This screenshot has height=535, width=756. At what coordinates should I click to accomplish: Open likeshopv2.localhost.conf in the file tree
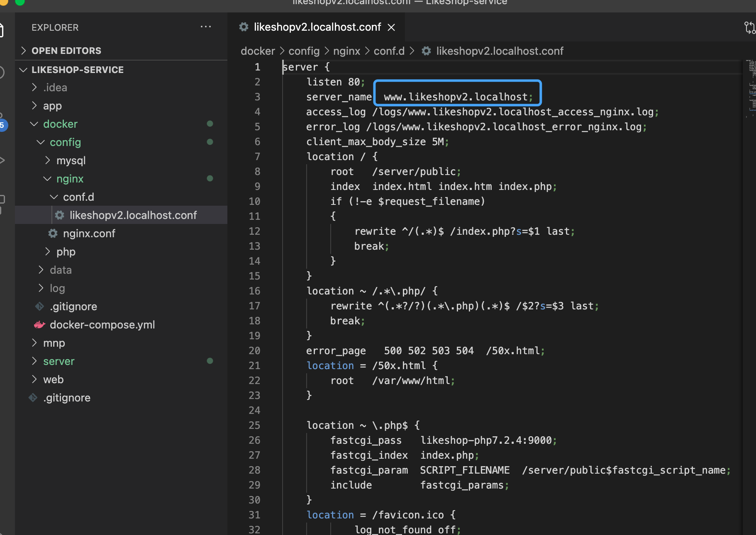[121, 215]
